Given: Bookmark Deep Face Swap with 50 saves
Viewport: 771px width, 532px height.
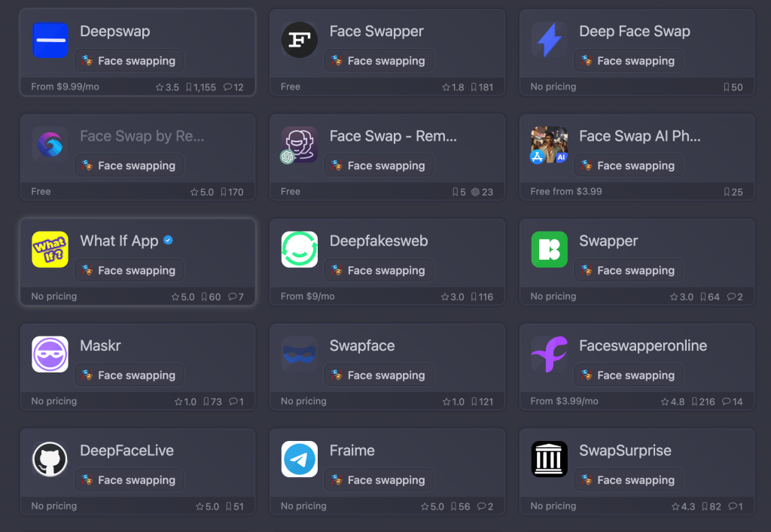Looking at the screenshot, I should click(733, 87).
